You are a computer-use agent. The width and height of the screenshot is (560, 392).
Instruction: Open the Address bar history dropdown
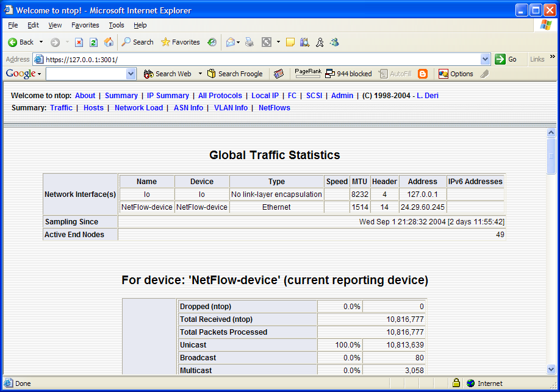486,59
